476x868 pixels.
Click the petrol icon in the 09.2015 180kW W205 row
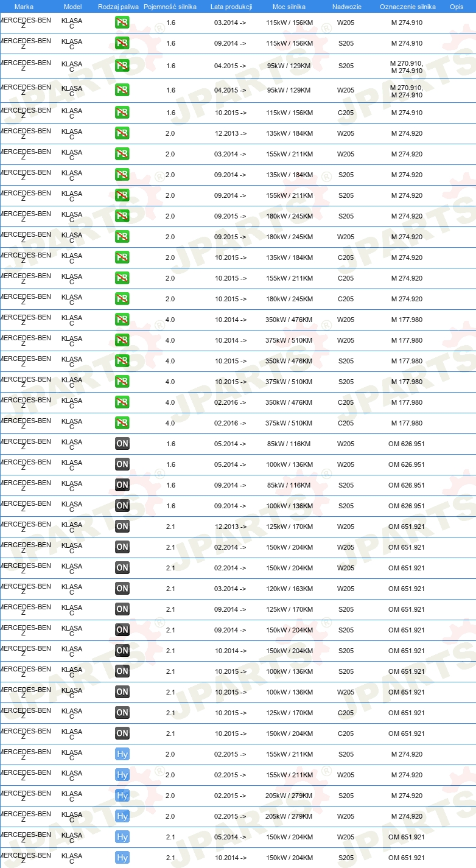pyautogui.click(x=122, y=237)
